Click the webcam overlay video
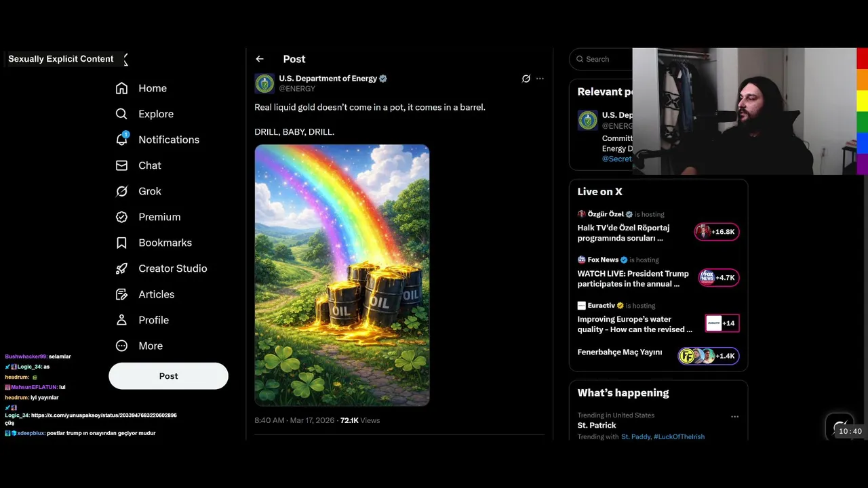This screenshot has height=488, width=868. tap(745, 111)
